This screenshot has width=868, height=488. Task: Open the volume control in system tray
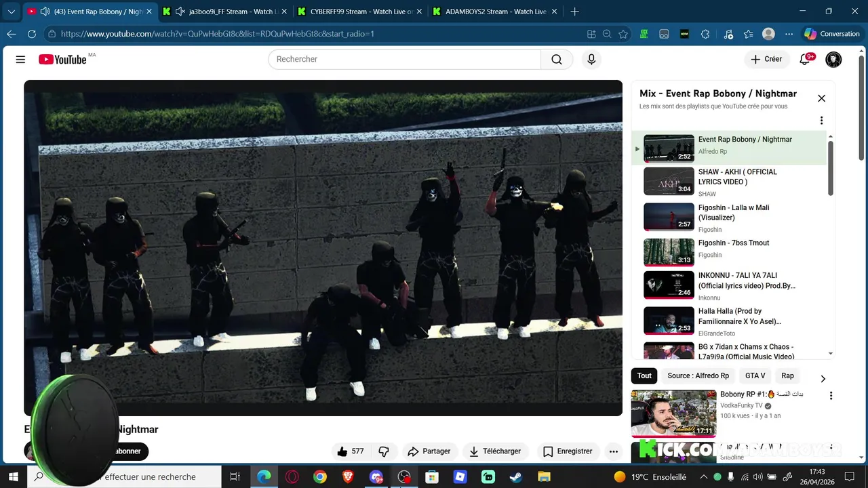coord(757,477)
